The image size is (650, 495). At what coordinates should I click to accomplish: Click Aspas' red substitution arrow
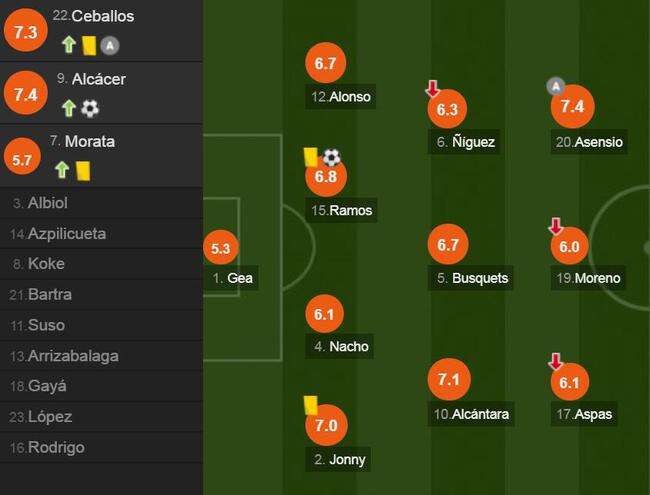[x=555, y=361]
